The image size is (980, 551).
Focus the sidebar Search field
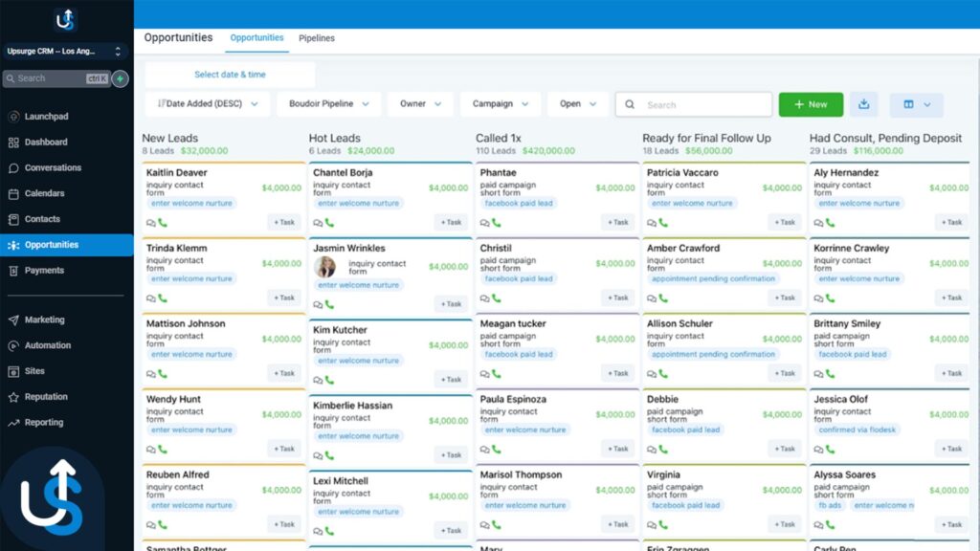click(56, 78)
